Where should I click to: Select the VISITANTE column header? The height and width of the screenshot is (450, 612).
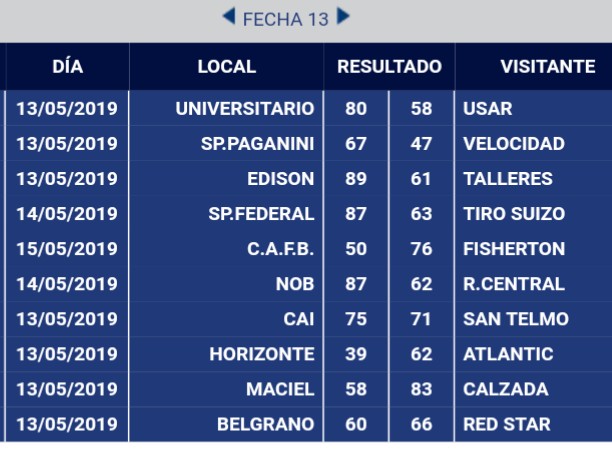(x=547, y=67)
